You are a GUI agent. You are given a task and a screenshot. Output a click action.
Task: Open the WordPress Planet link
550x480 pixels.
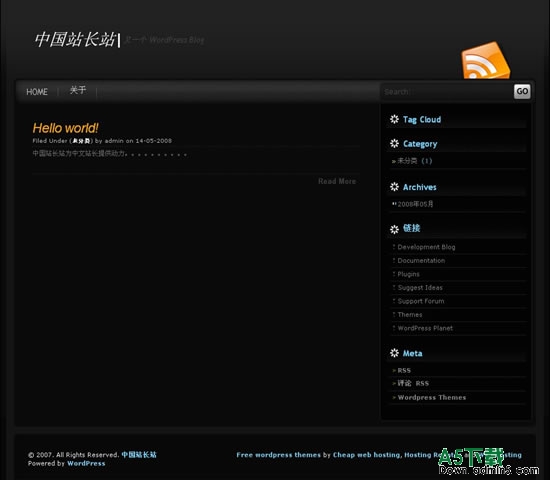pos(425,328)
